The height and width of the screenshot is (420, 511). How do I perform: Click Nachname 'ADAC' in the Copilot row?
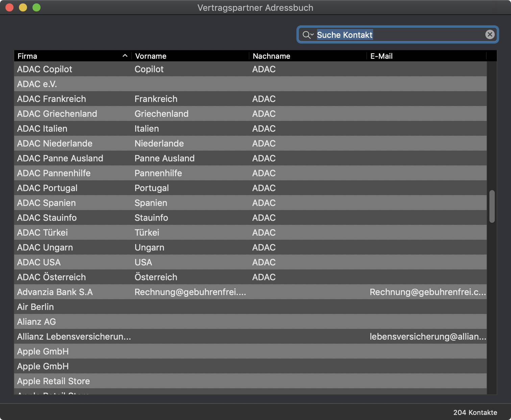pyautogui.click(x=264, y=69)
